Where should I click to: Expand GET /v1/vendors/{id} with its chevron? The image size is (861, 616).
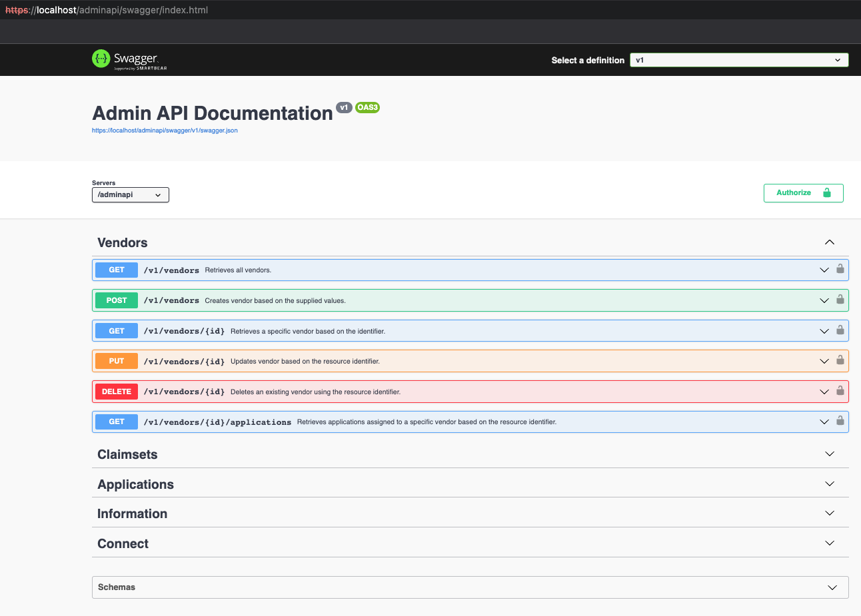point(824,331)
